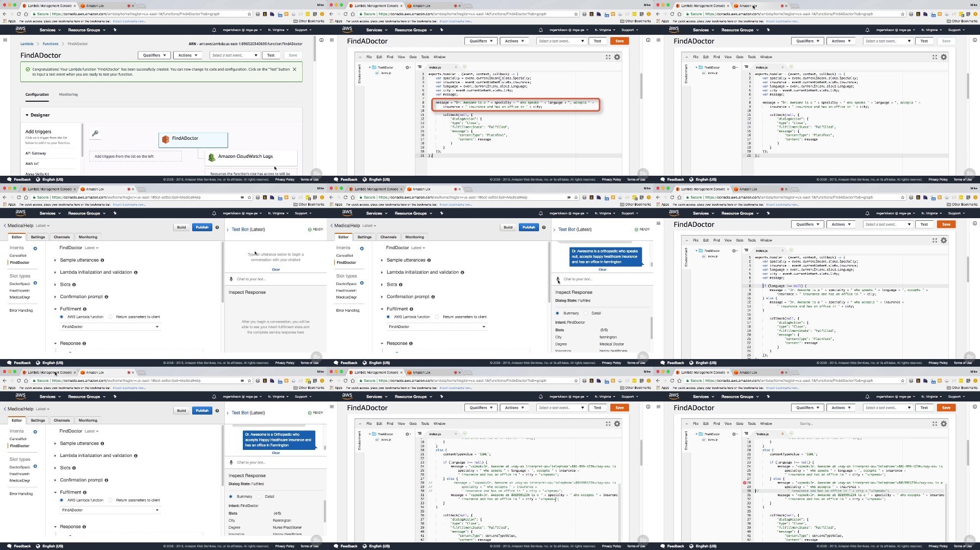This screenshot has height=550, width=980.
Task: Select the FindADoctor function box in Designer
Action: coord(193,139)
